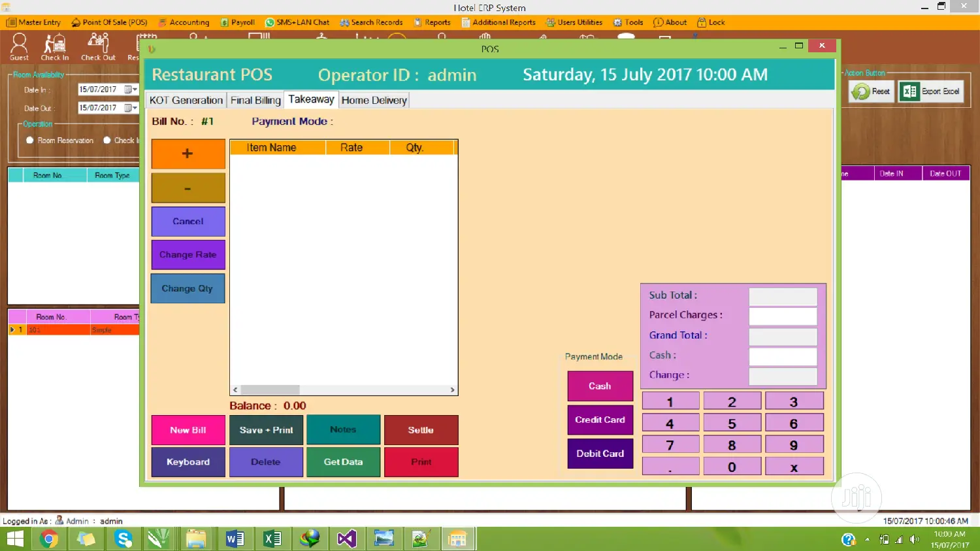Open SMS+LAN Chat menu

297,22
